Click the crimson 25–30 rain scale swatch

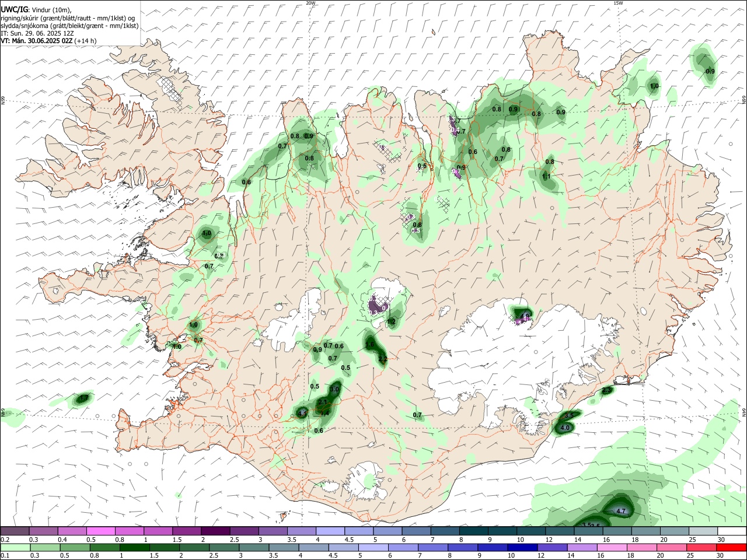702,548
